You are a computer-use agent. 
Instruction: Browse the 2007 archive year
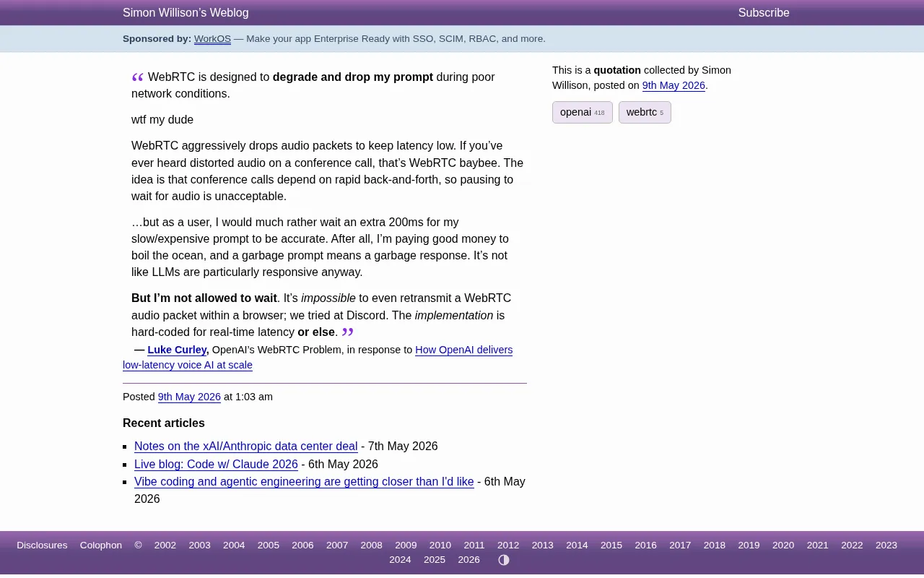(x=337, y=545)
